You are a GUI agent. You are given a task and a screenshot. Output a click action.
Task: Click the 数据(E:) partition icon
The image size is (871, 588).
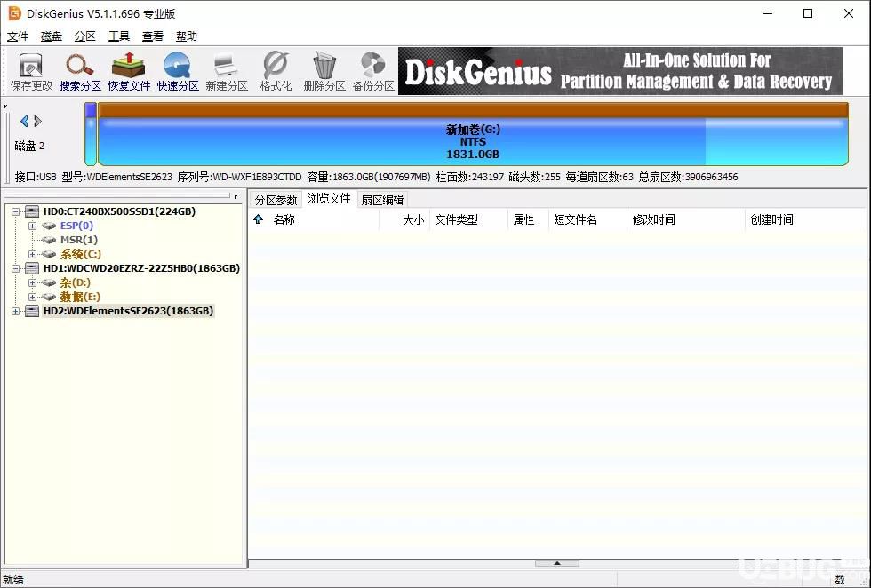pos(49,297)
